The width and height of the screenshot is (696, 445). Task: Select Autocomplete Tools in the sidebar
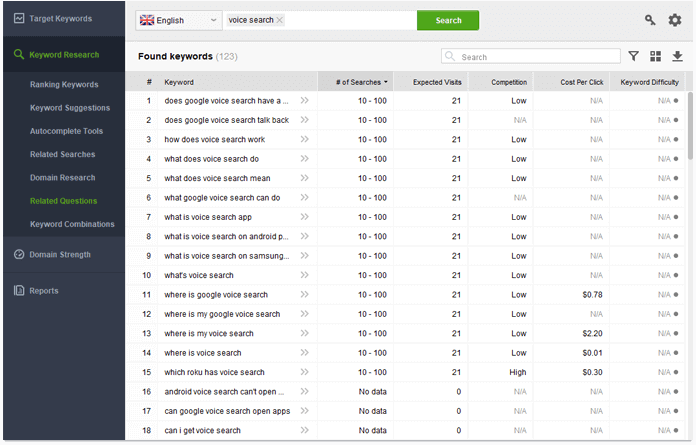coord(66,131)
